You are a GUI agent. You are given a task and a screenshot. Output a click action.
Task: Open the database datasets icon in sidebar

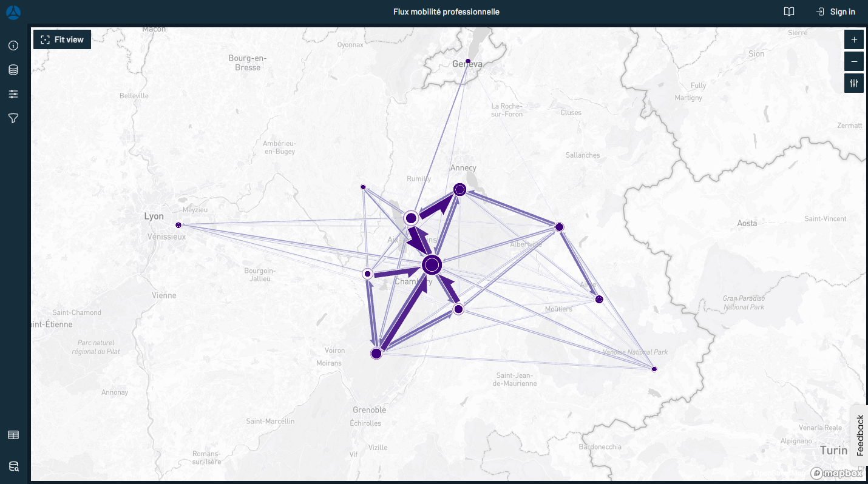[x=13, y=70]
